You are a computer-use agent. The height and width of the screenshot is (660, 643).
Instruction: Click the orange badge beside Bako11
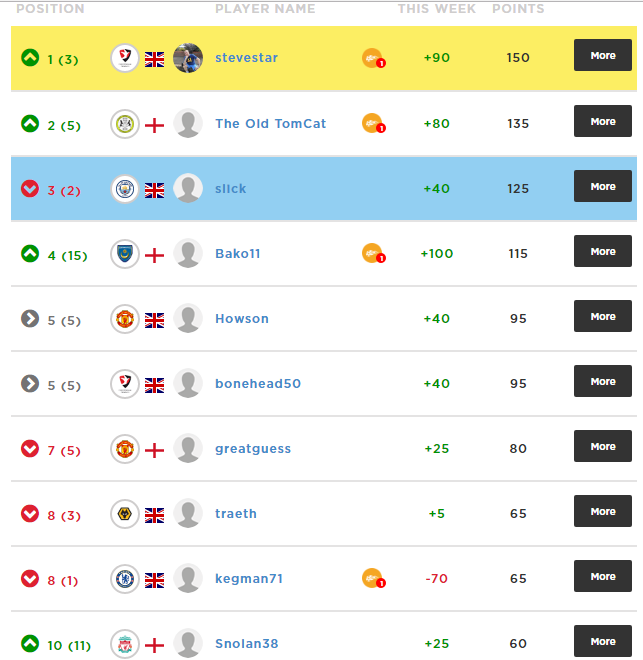(373, 253)
